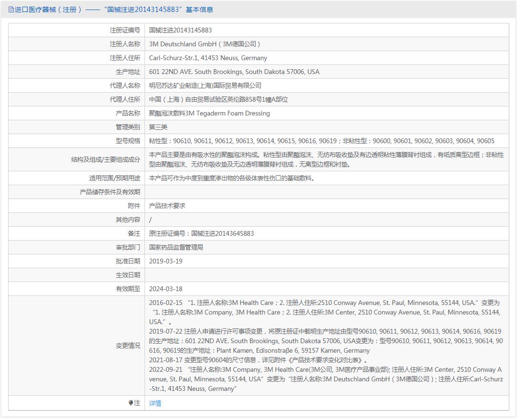Click the 2019-07-22 change record entry
This screenshot has height=420, width=517.
(326, 341)
